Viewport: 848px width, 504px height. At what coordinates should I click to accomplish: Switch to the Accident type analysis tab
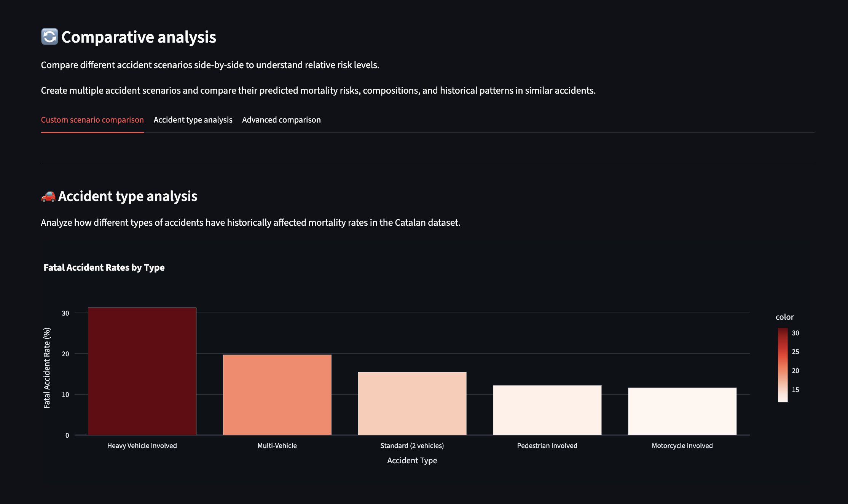[193, 120]
